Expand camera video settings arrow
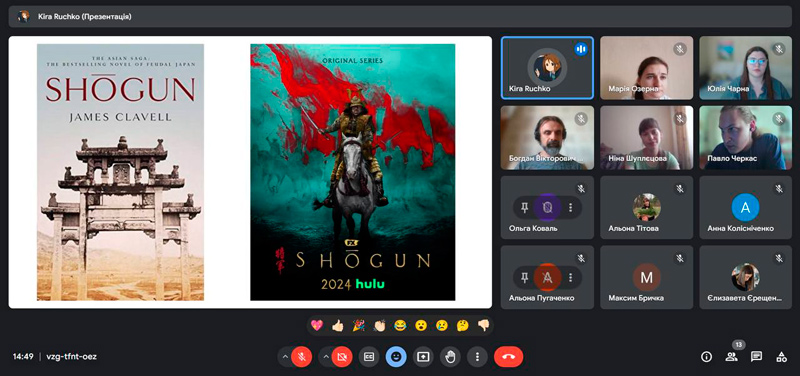The image size is (800, 376). (325, 357)
